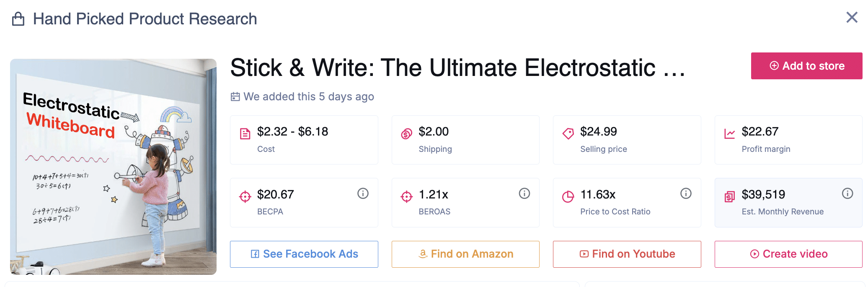Click Find on Amazon button
The height and width of the screenshot is (287, 868).
tap(465, 254)
